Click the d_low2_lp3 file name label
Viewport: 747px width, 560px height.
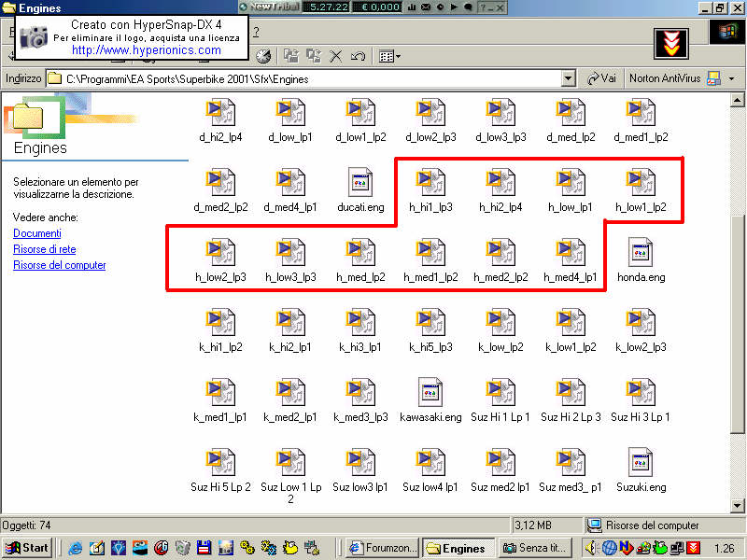coord(430,137)
